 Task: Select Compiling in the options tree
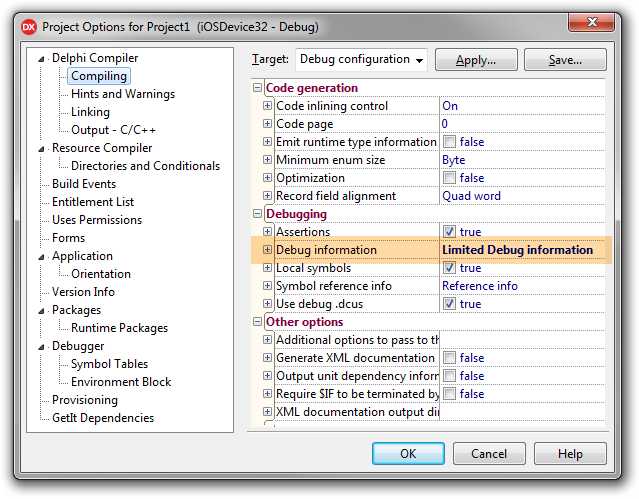pyautogui.click(x=99, y=76)
